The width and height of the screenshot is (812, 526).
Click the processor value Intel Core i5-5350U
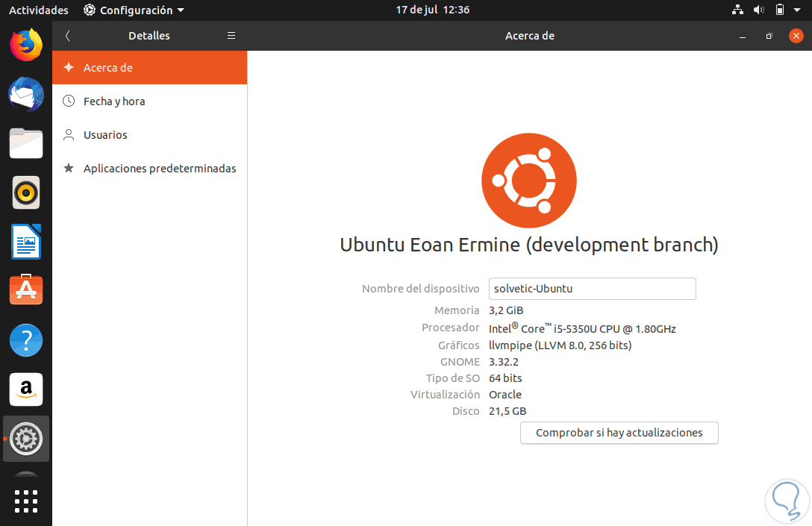click(582, 328)
